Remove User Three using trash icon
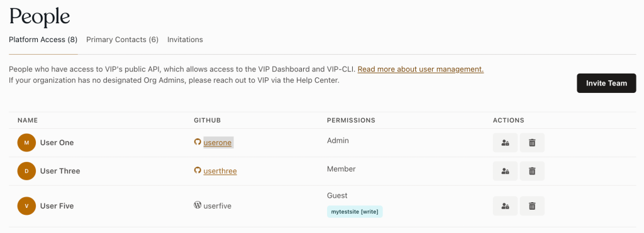This screenshot has width=644, height=233. point(532,171)
